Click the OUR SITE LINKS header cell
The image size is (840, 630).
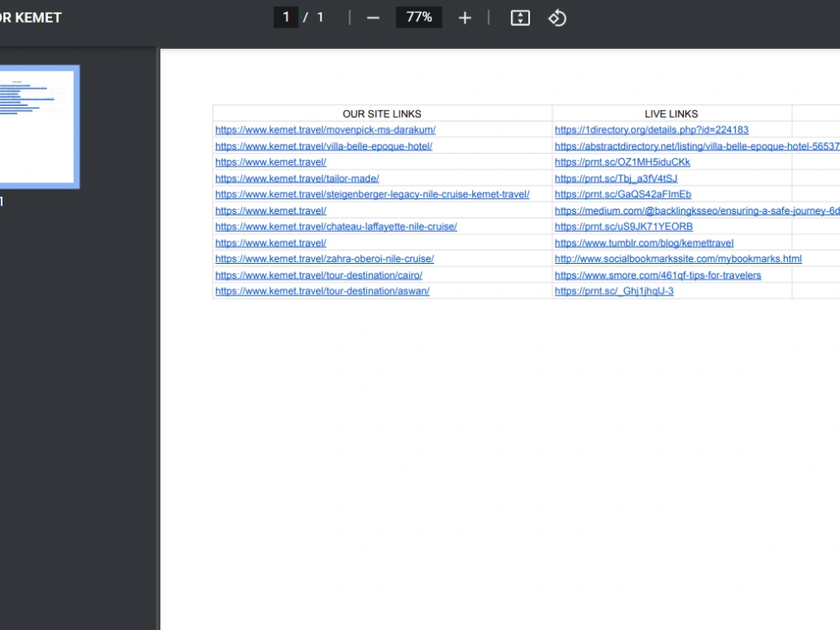(382, 113)
